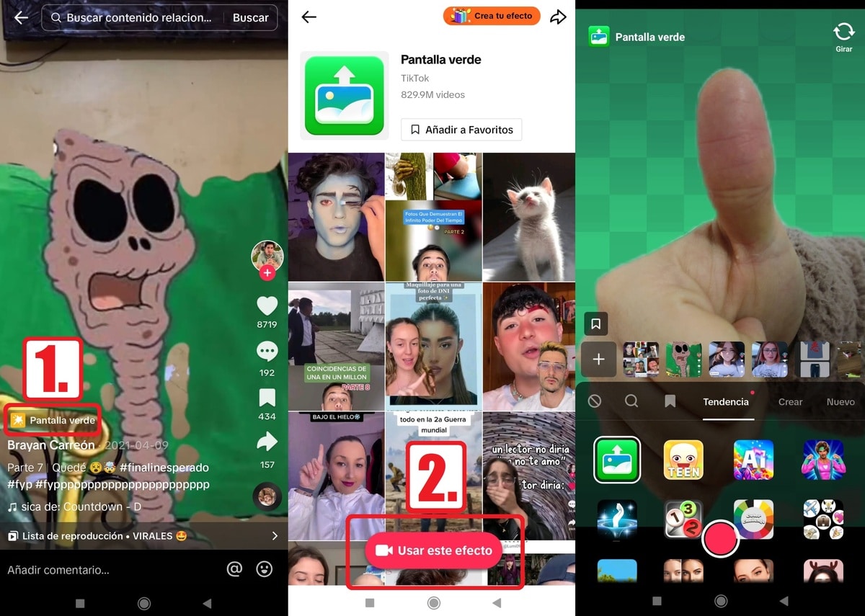Tap the no-effect circle icon
The width and height of the screenshot is (865, 616).
click(595, 401)
